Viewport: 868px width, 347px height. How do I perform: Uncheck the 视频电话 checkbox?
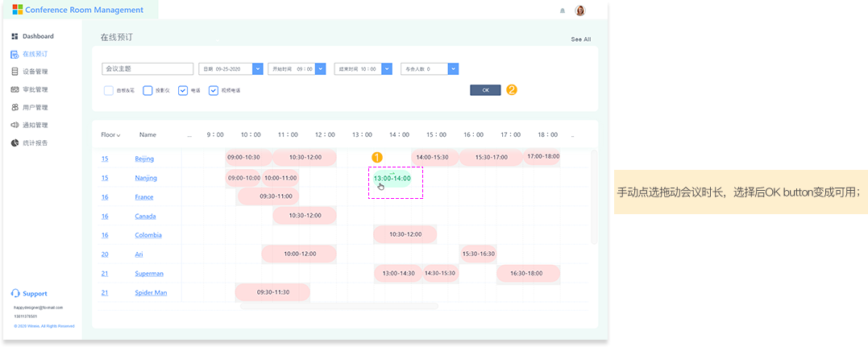tap(214, 90)
